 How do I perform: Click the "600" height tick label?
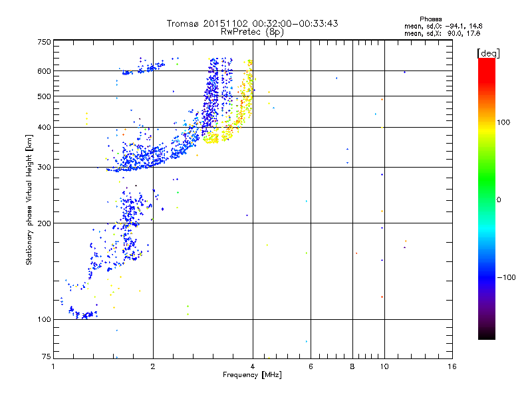(44, 71)
